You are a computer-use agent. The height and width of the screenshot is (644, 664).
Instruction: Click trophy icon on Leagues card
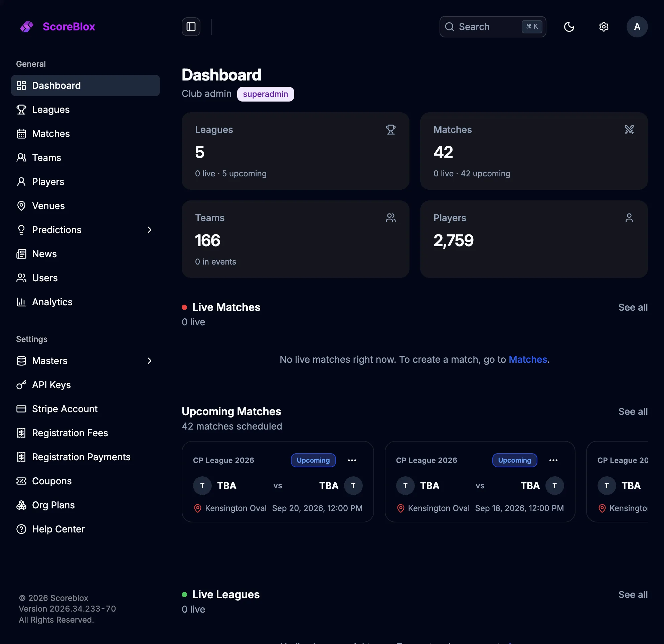point(390,129)
